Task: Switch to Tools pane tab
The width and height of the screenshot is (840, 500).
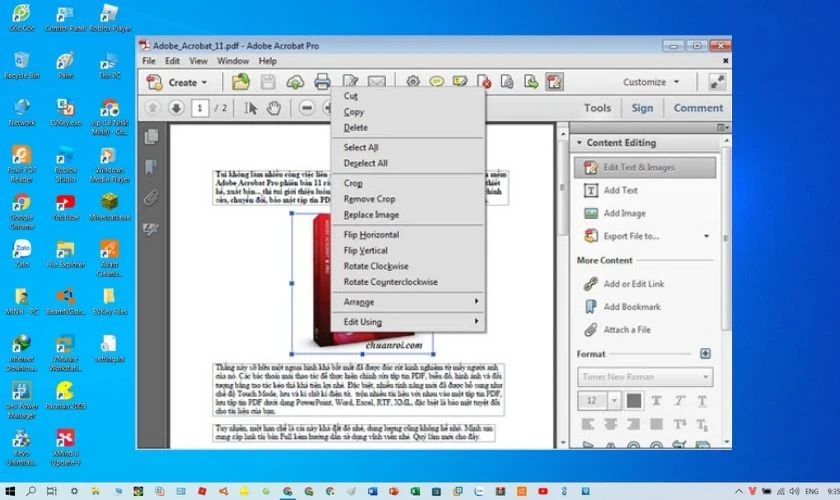Action: point(597,108)
